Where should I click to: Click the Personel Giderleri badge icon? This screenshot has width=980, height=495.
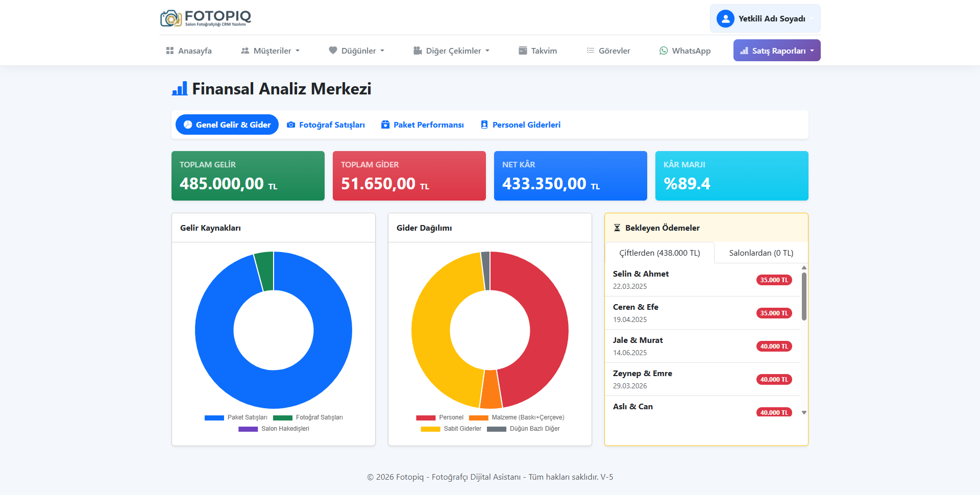[x=484, y=125]
